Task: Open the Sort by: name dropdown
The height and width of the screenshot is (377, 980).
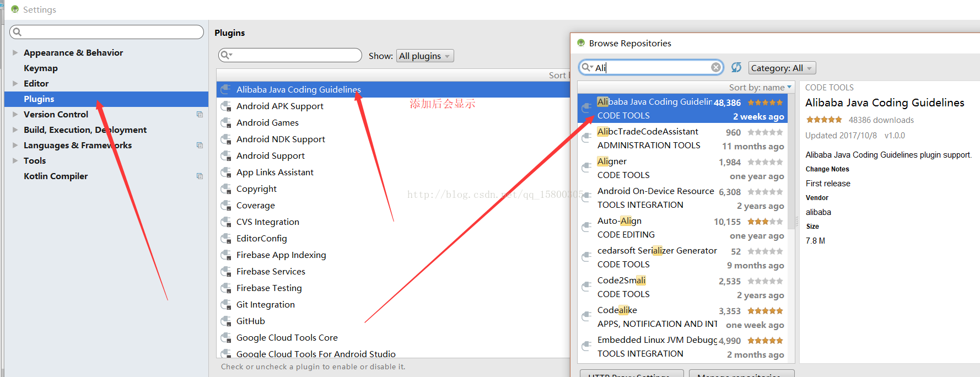Action: (x=760, y=87)
